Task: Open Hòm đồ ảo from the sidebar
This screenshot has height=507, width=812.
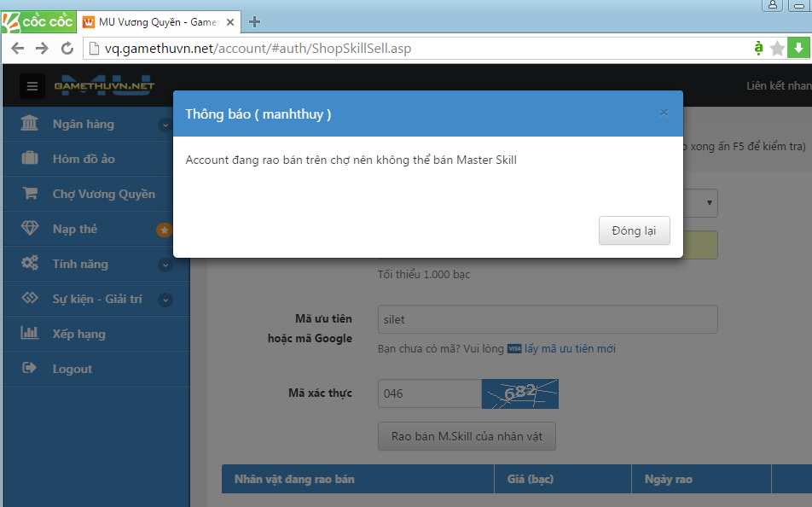Action: [84, 159]
